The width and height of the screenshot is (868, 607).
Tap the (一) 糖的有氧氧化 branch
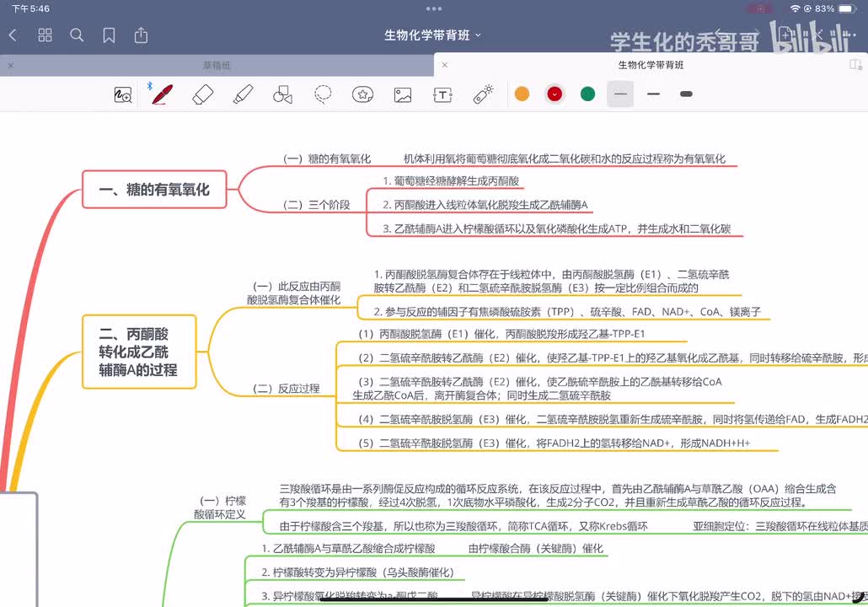point(327,159)
